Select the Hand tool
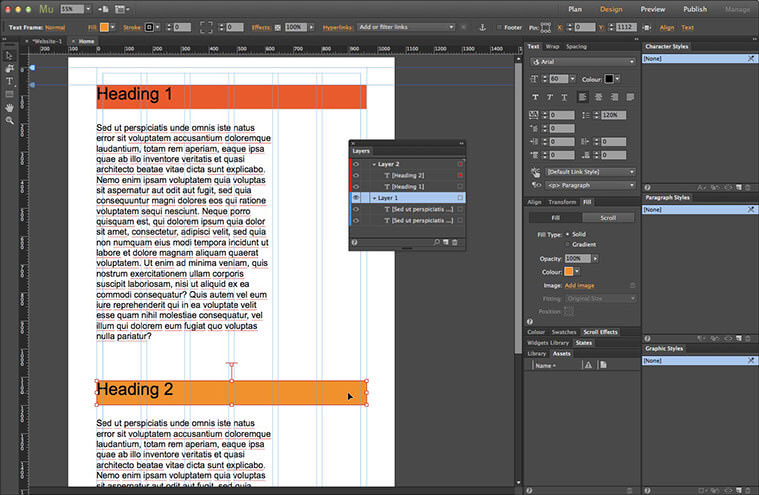The image size is (759, 495). click(x=9, y=107)
